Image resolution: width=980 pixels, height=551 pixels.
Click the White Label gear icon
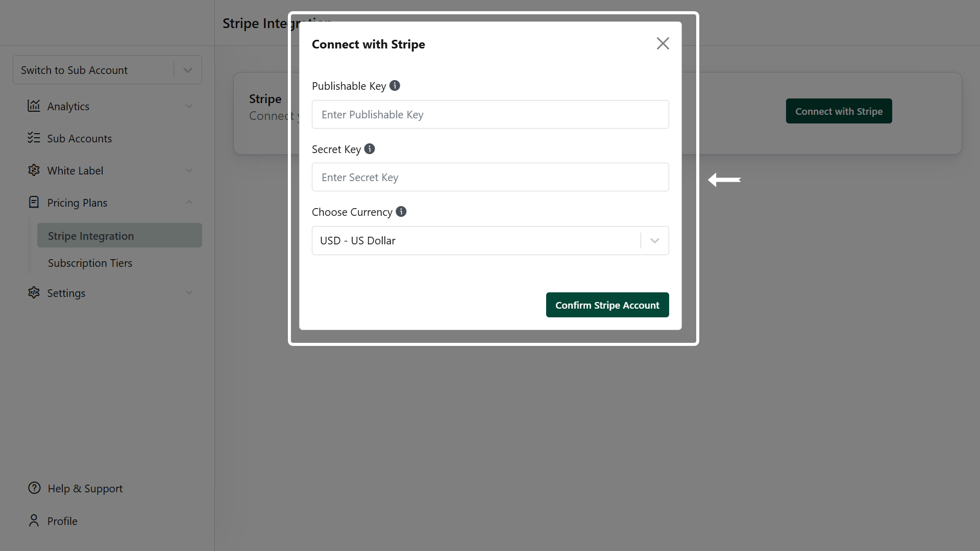click(x=34, y=170)
